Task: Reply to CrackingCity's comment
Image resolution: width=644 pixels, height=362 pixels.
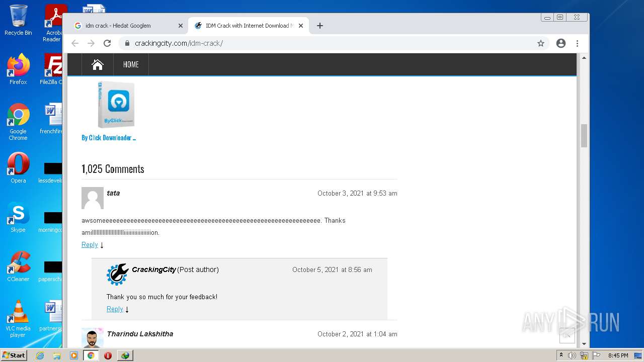Action: pos(115,309)
